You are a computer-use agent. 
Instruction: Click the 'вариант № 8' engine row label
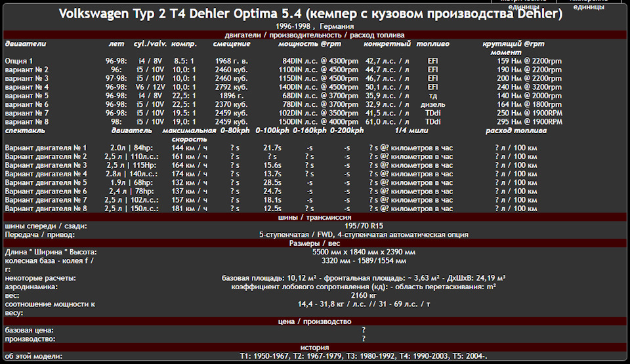tap(26, 122)
